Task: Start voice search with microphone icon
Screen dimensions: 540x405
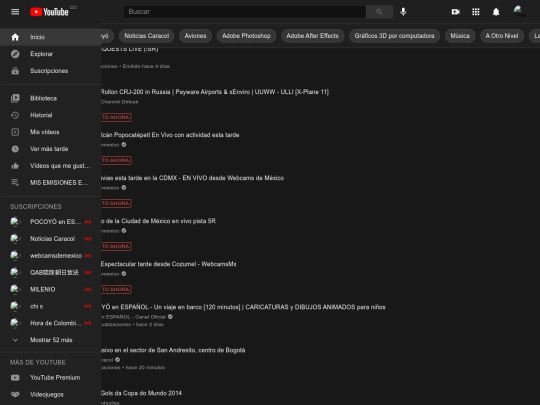Action: tap(403, 12)
